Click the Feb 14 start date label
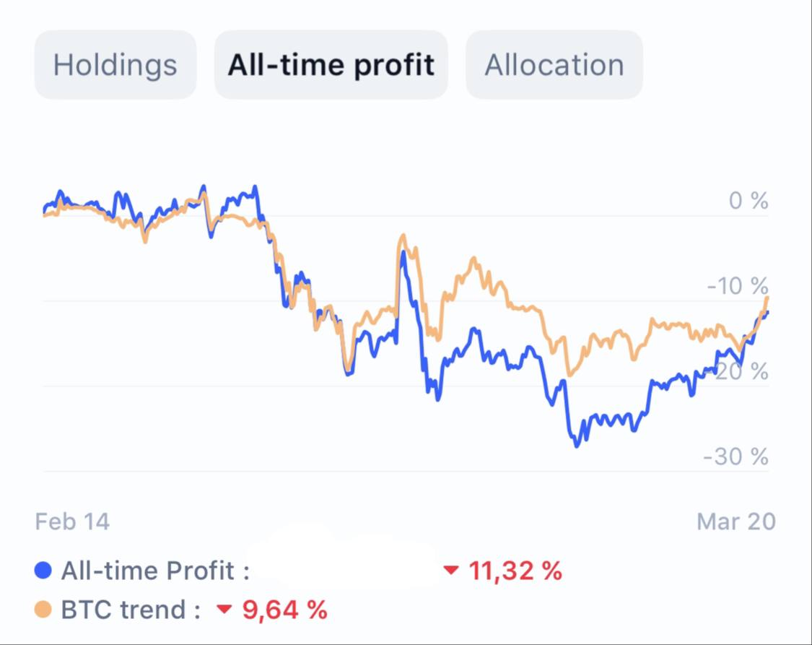The width and height of the screenshot is (812, 645). pyautogui.click(x=72, y=521)
